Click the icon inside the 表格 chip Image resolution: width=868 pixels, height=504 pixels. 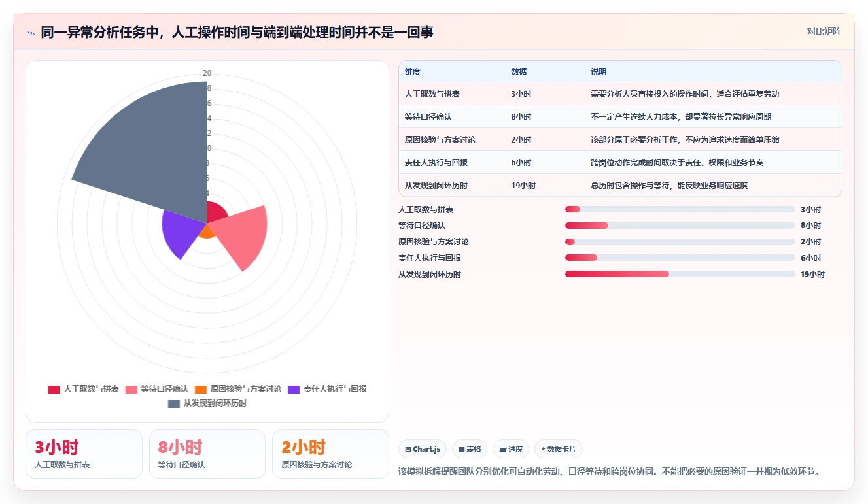tap(461, 450)
